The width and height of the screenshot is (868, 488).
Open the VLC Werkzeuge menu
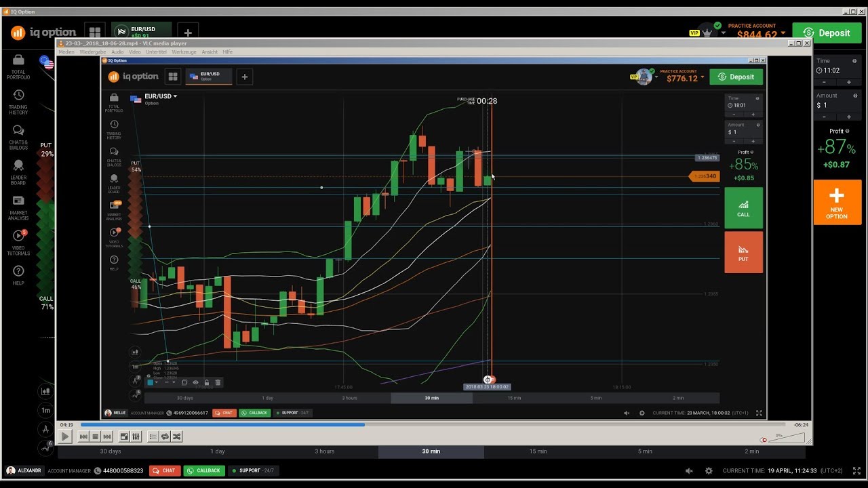tap(184, 52)
